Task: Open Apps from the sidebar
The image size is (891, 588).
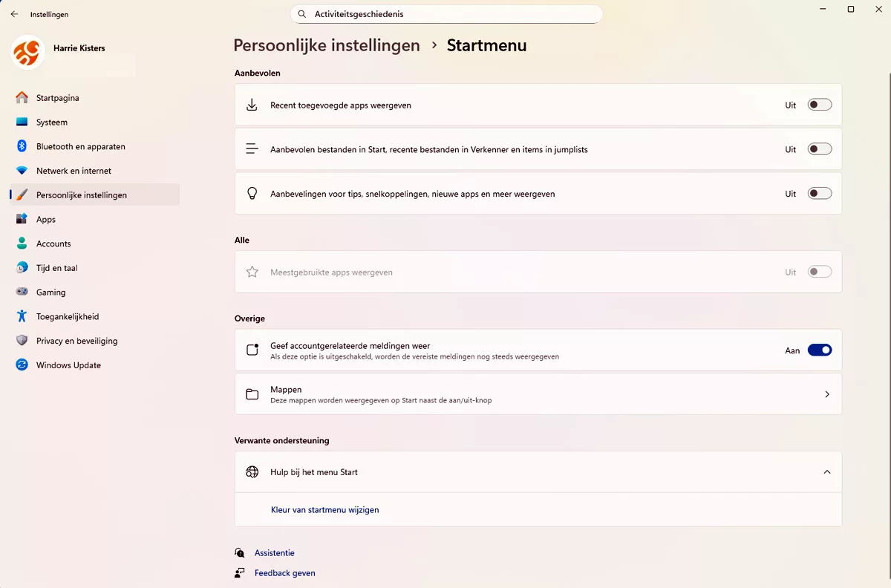Action: click(45, 219)
